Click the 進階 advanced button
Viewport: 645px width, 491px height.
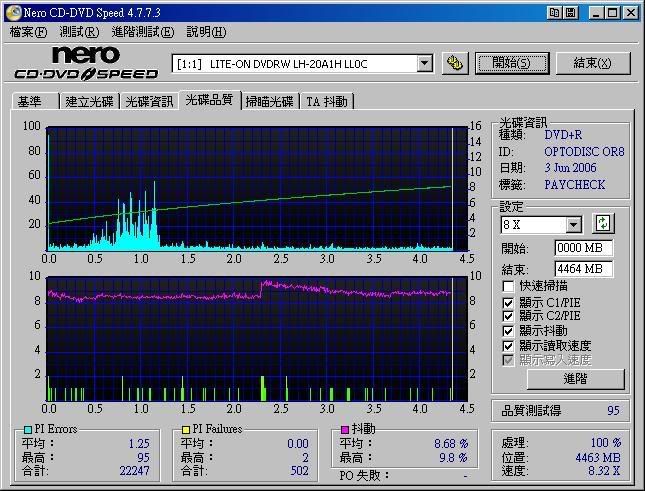pos(575,379)
